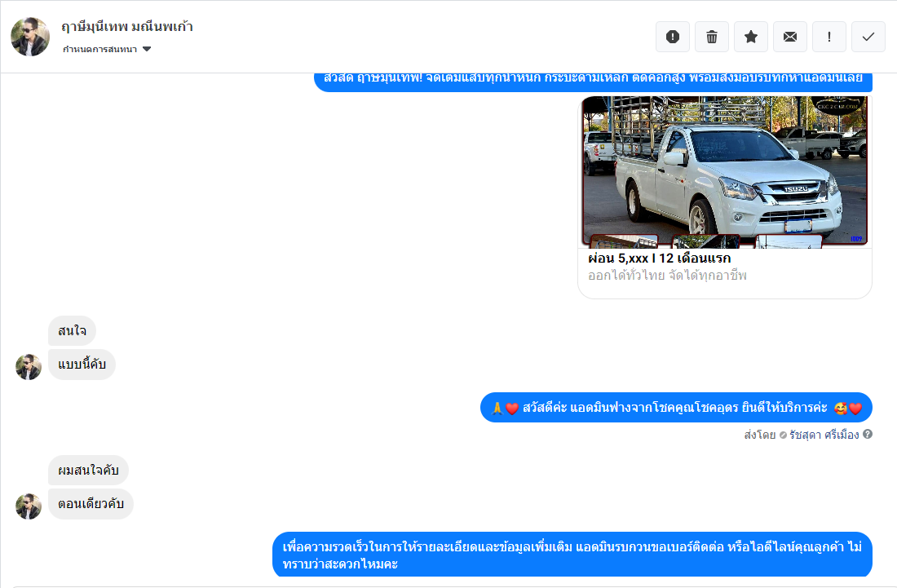Click the กำหนดการสนทนา label under the name
The height and width of the screenshot is (588, 897).
click(x=99, y=50)
